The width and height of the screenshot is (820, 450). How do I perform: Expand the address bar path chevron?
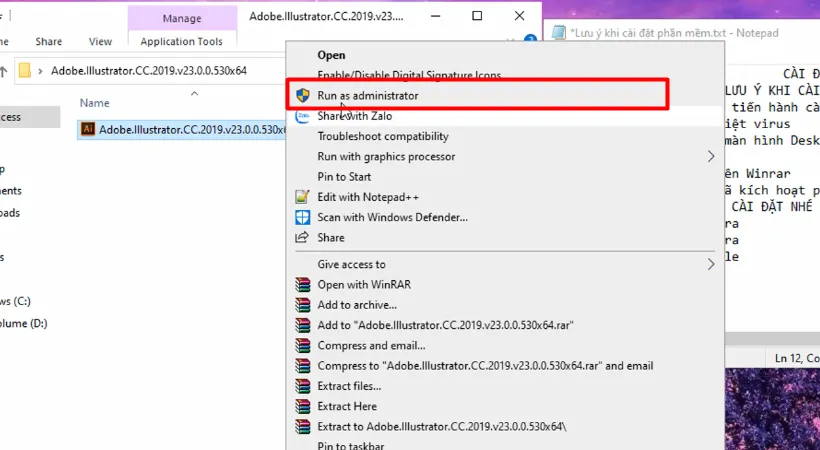click(x=40, y=71)
